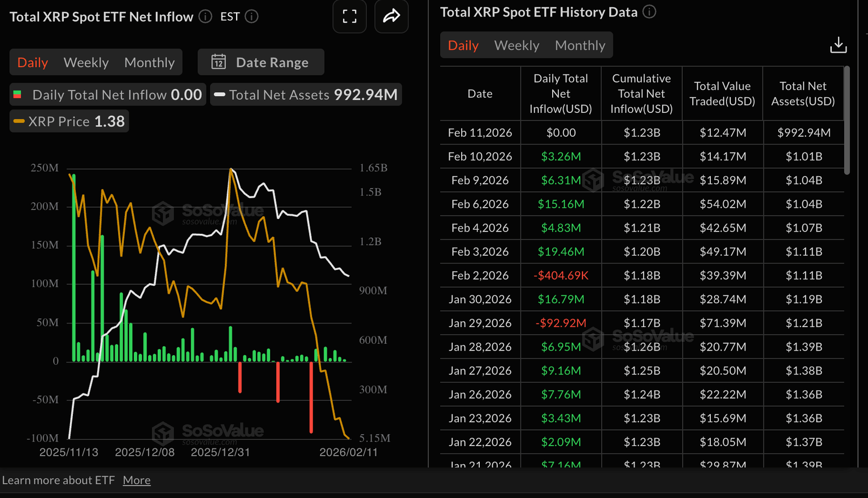
Task: Click the share arrow icon
Action: 391,16
